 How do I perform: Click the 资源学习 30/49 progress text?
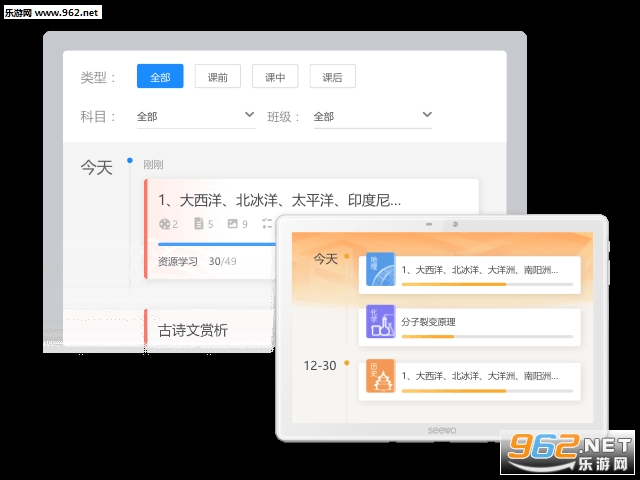(x=197, y=261)
